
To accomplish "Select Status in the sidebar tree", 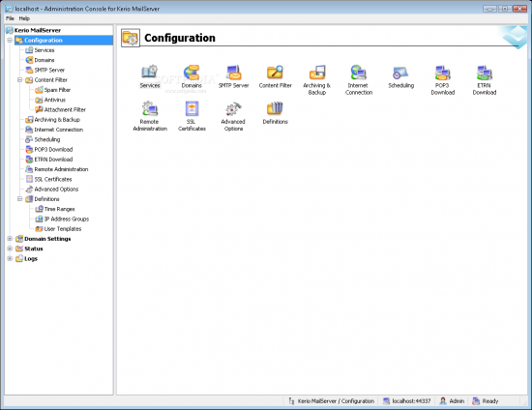I will [x=34, y=249].
